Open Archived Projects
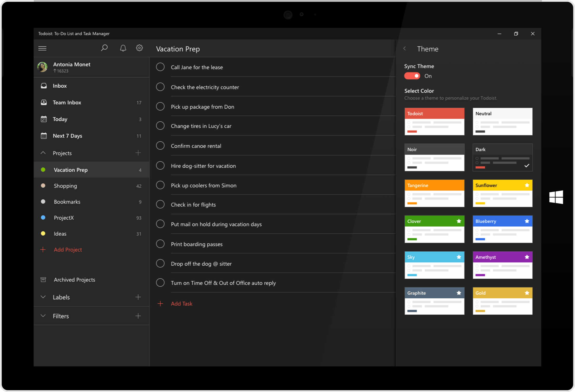The image size is (575, 392). click(75, 280)
